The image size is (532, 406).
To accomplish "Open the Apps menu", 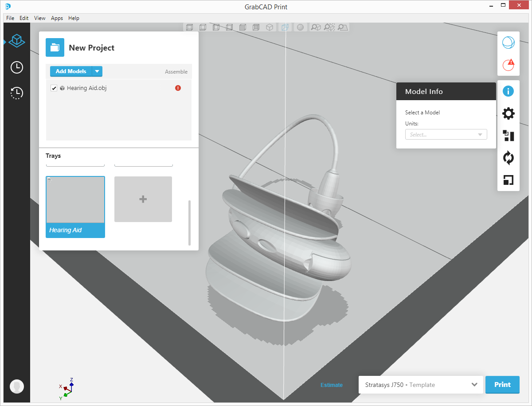I will coord(57,18).
